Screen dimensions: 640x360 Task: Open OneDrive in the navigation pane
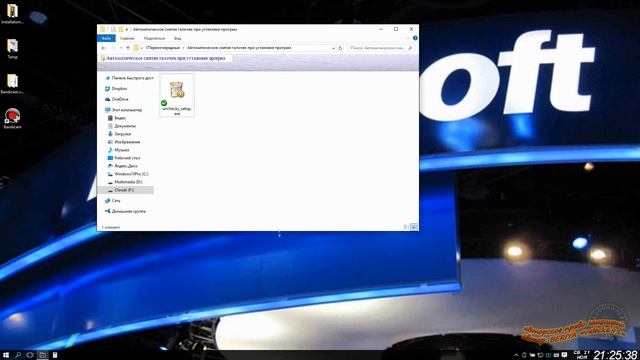pos(116,99)
